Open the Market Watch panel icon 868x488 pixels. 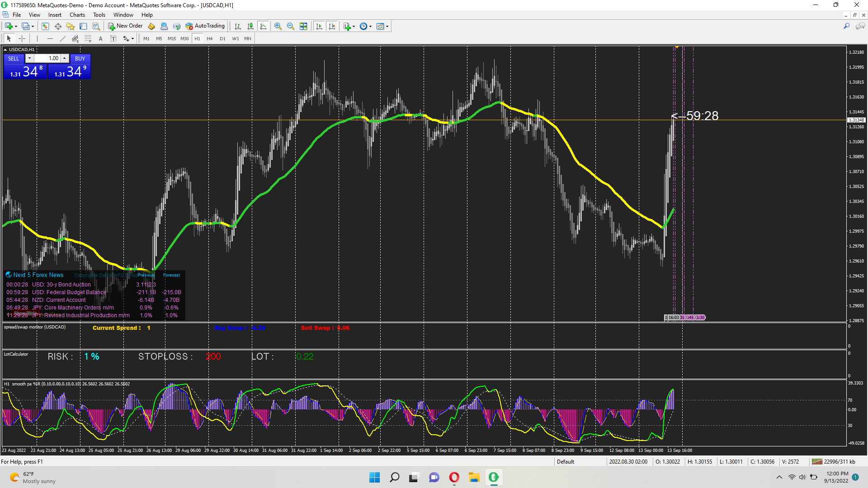click(x=45, y=26)
